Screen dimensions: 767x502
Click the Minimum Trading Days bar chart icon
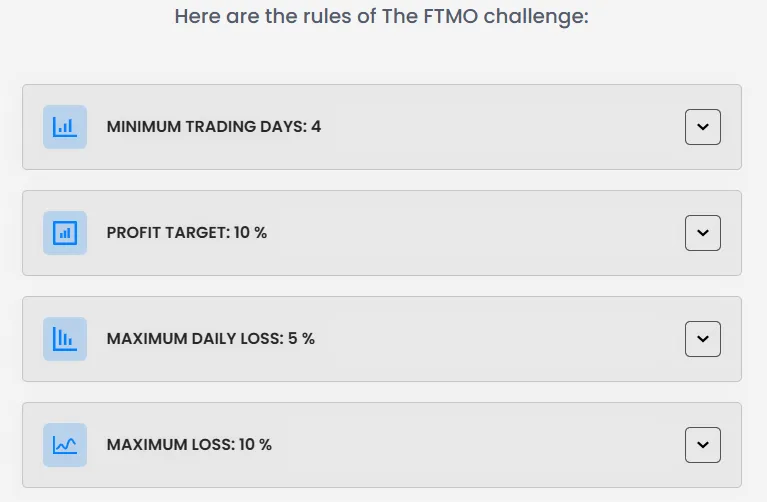pos(65,127)
